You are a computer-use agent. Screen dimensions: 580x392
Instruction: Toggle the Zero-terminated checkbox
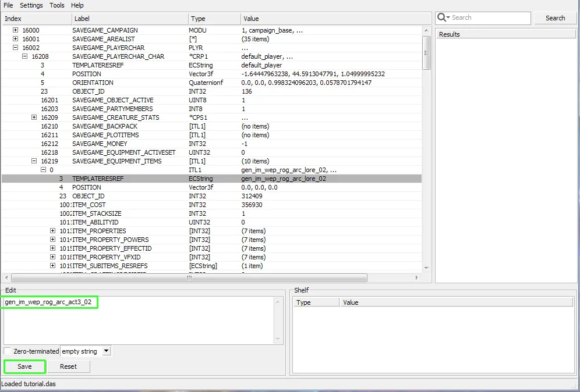click(8, 351)
